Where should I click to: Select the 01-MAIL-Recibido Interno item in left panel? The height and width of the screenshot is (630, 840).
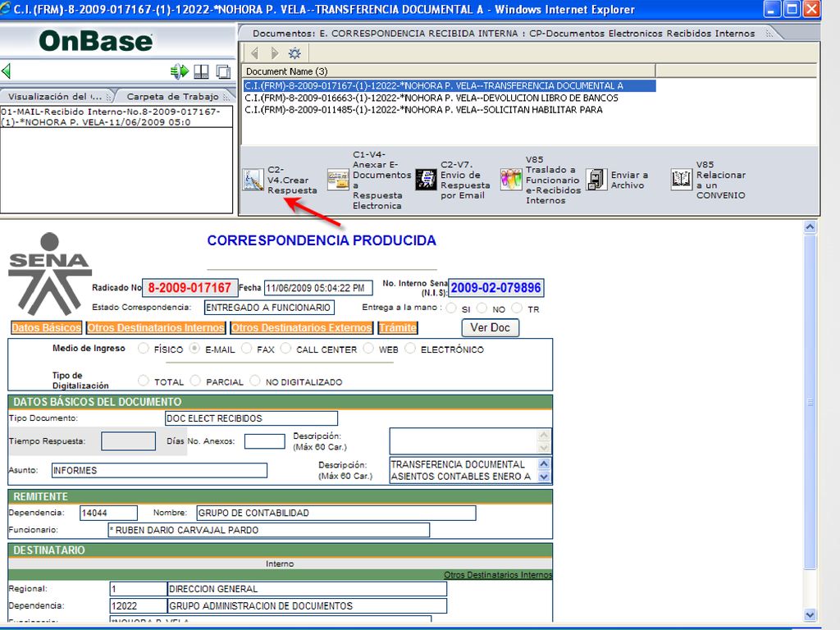click(116, 116)
